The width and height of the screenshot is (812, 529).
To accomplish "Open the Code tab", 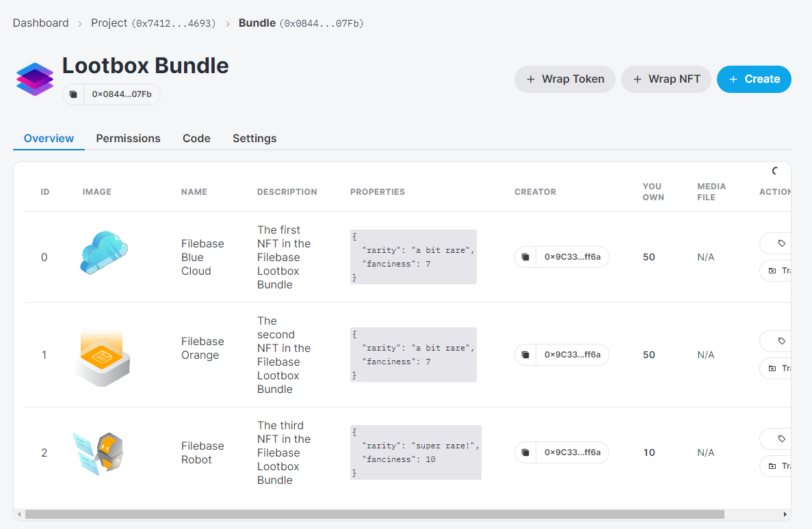I will pyautogui.click(x=196, y=138).
